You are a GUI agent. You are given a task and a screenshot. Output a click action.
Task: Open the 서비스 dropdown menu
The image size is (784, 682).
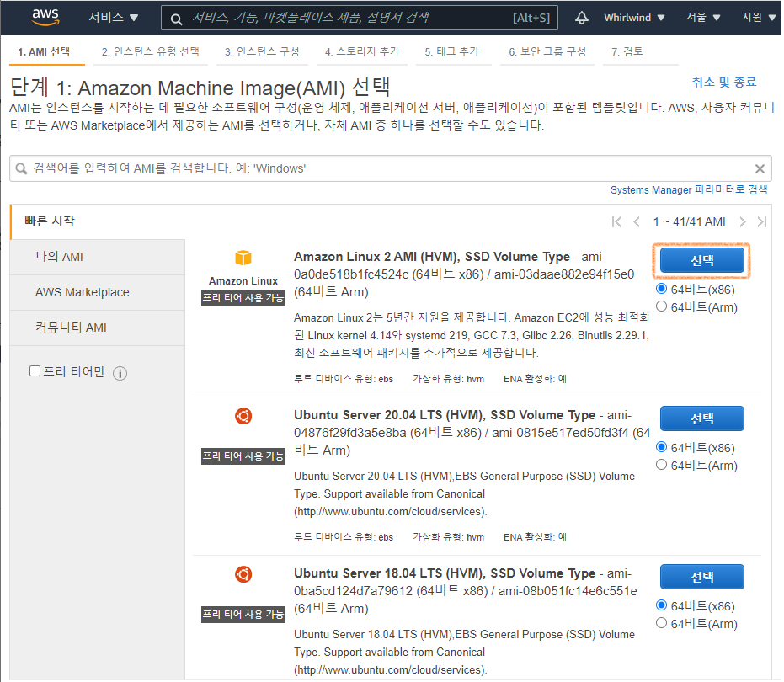pyautogui.click(x=113, y=18)
